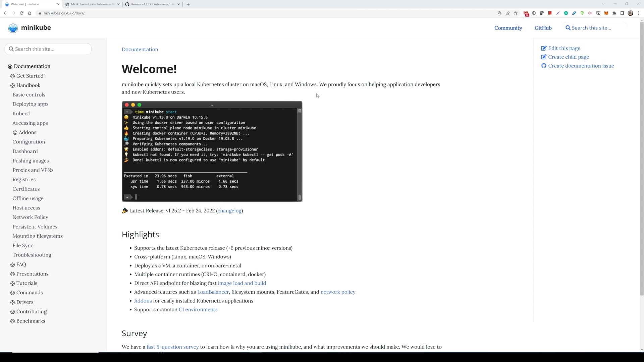Viewport: 644px width, 362px height.
Task: Bookmark this page with star icon
Action: pyautogui.click(x=516, y=13)
